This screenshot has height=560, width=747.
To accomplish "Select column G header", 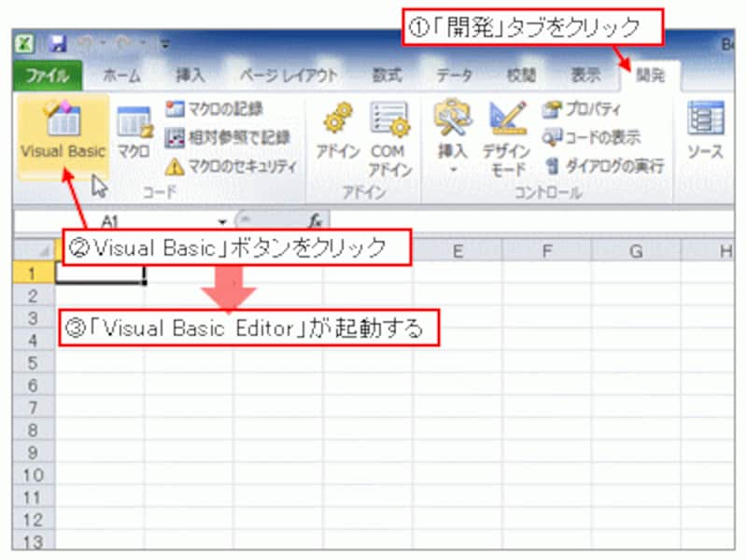I will pos(636,251).
